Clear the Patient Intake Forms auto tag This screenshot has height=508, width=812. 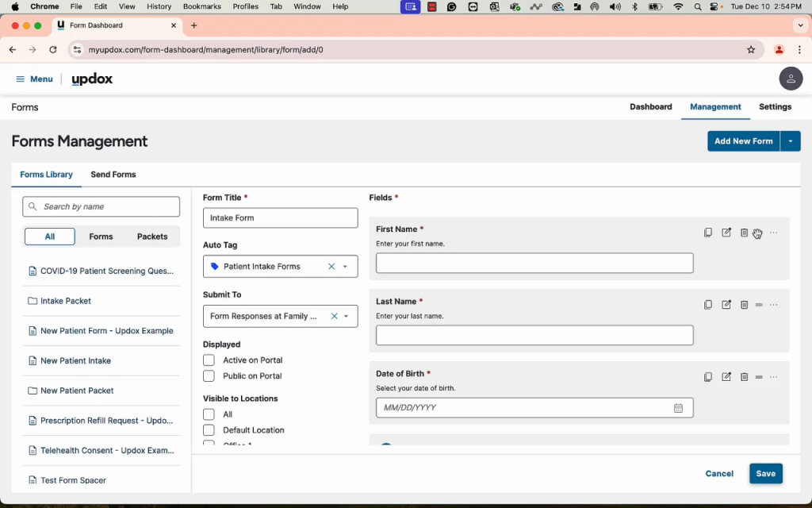(x=331, y=267)
